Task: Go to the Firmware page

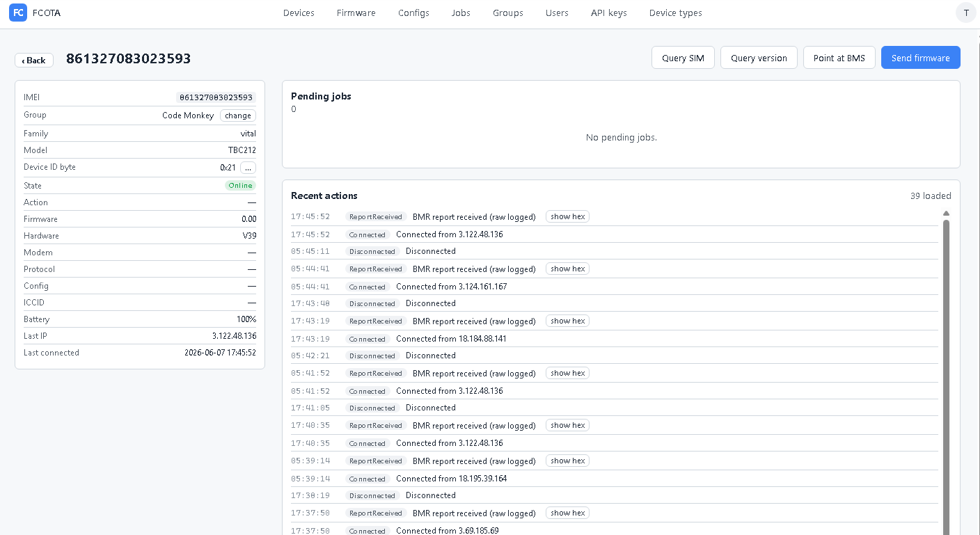Action: tap(356, 13)
